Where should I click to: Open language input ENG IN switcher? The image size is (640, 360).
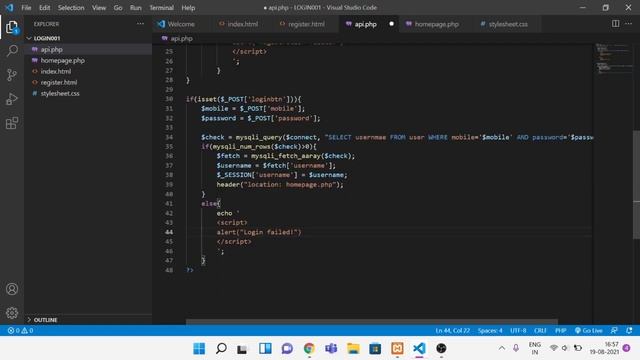[x=535, y=348]
